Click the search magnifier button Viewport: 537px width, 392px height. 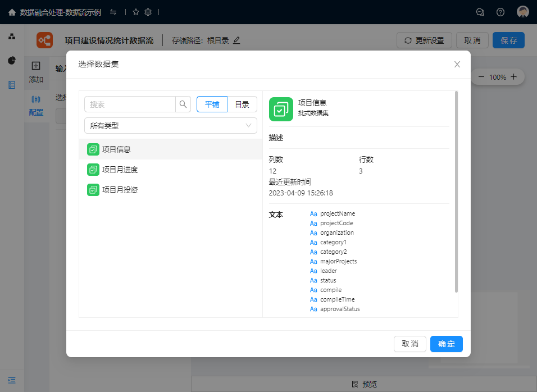coord(183,104)
